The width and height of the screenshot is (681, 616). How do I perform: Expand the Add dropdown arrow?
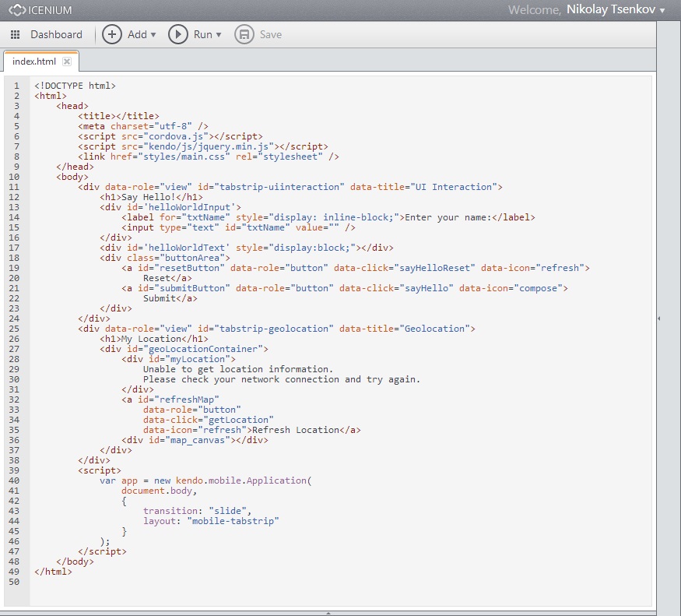point(153,35)
